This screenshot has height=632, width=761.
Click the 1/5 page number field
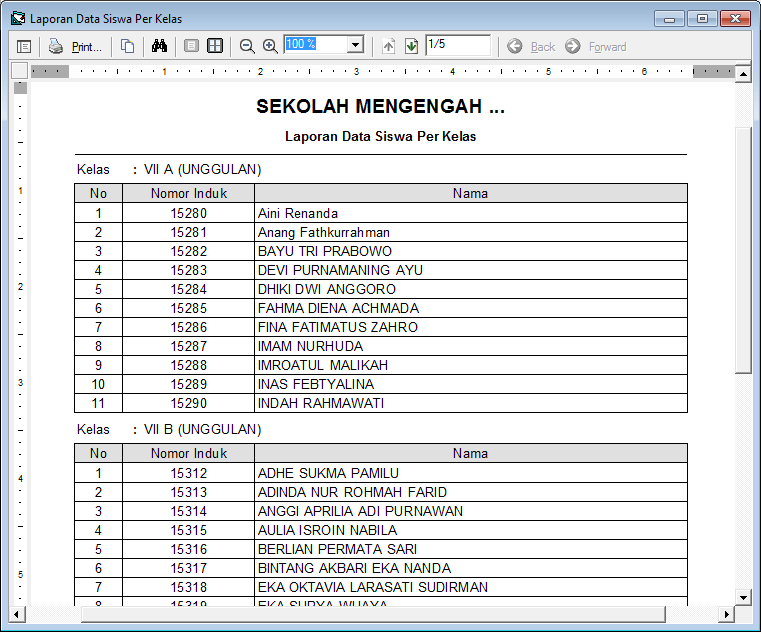pos(458,45)
